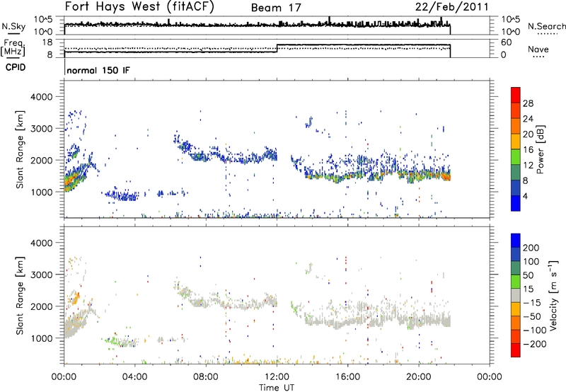Click the '1000' tick on the velocity panel
This screenshot has width=566, height=392.
41,338
